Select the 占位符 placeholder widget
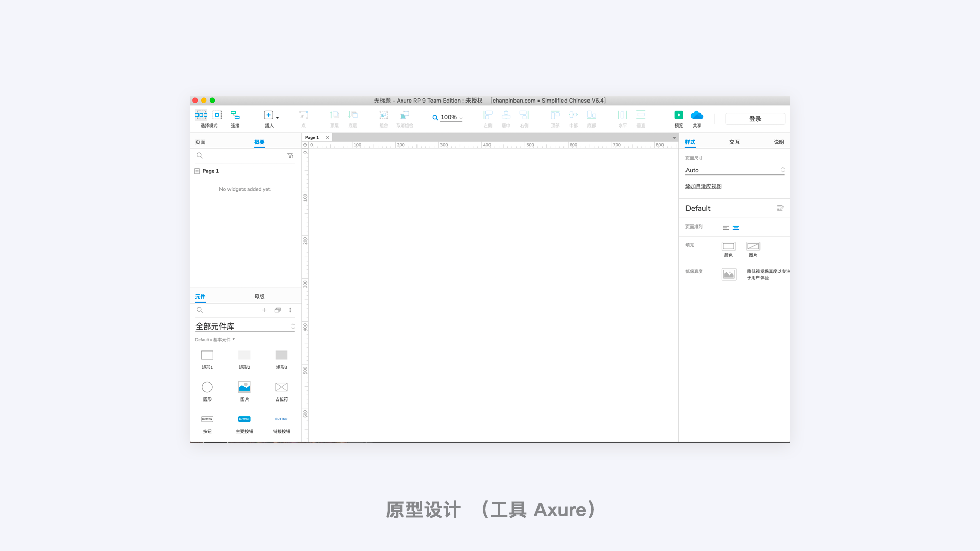 [x=282, y=392]
